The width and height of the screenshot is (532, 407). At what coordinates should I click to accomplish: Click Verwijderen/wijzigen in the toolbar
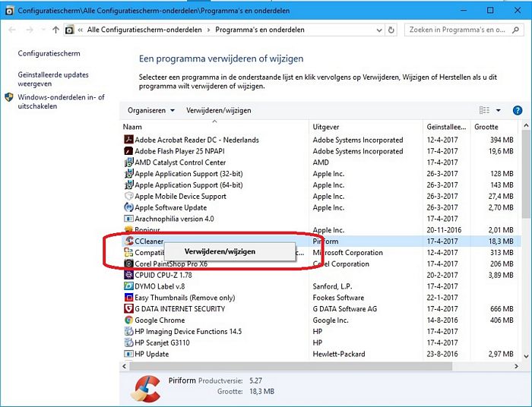219,110
